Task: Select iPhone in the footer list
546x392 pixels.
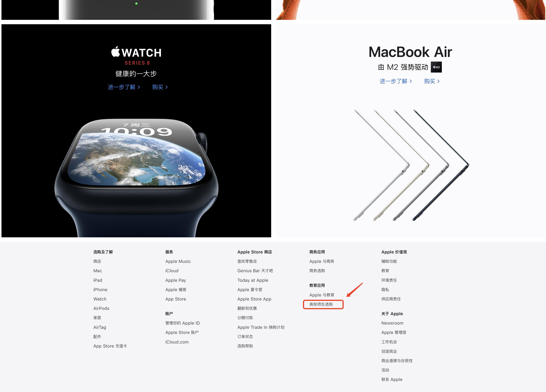Action: click(100, 290)
